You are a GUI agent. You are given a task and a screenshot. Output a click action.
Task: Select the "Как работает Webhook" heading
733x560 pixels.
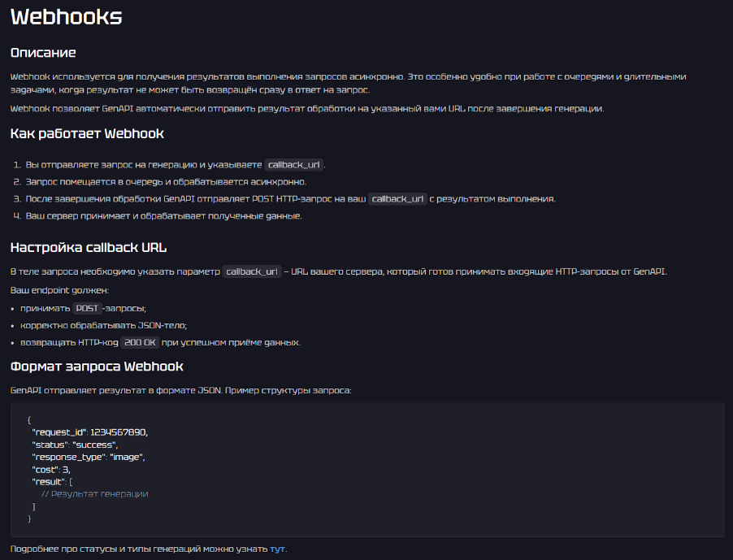pyautogui.click(x=87, y=133)
